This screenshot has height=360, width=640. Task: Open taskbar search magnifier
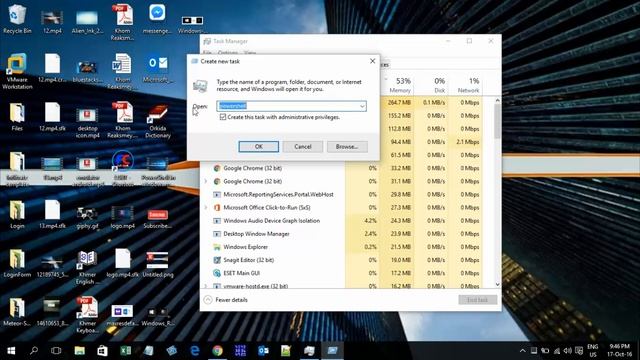34,351
